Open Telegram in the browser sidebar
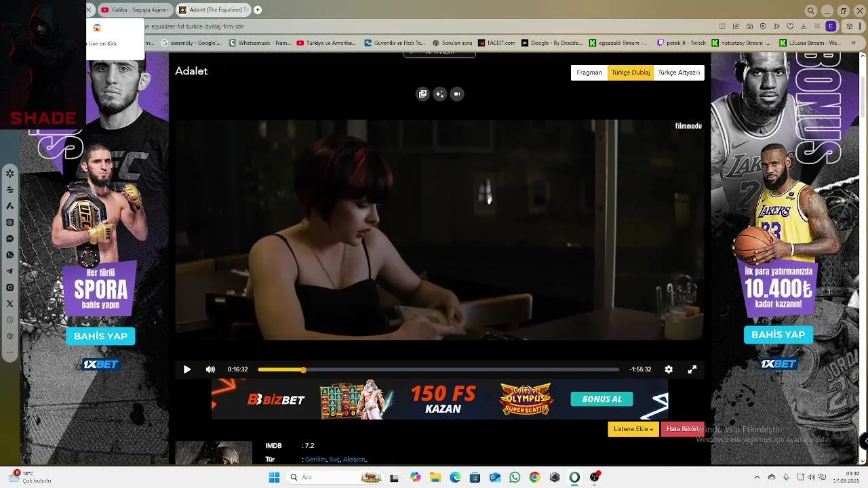The image size is (868, 488). coord(9,271)
